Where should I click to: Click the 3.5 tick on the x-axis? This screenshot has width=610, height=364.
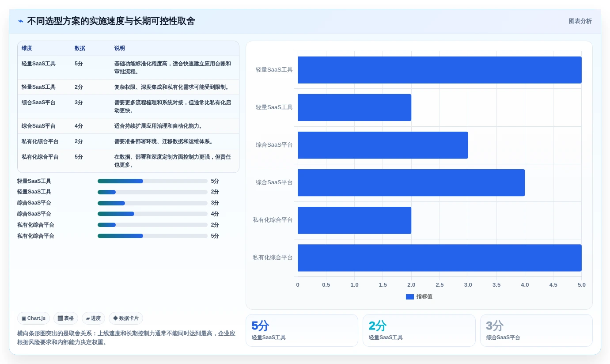pos(496,285)
